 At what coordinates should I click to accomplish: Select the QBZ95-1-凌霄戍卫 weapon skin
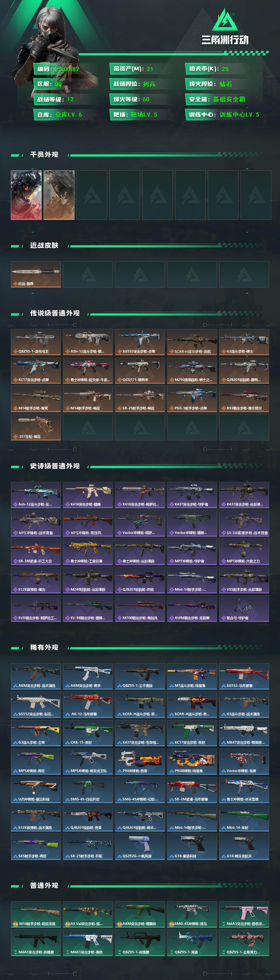(x=36, y=342)
